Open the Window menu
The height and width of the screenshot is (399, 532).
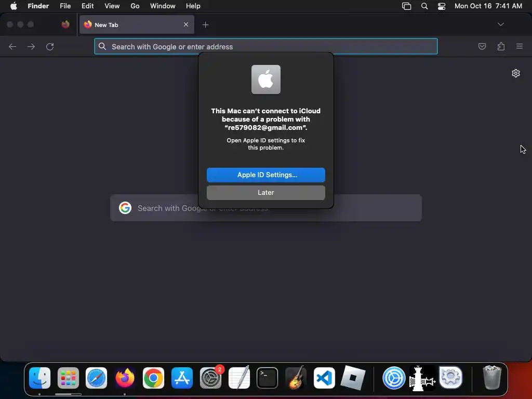click(x=163, y=6)
